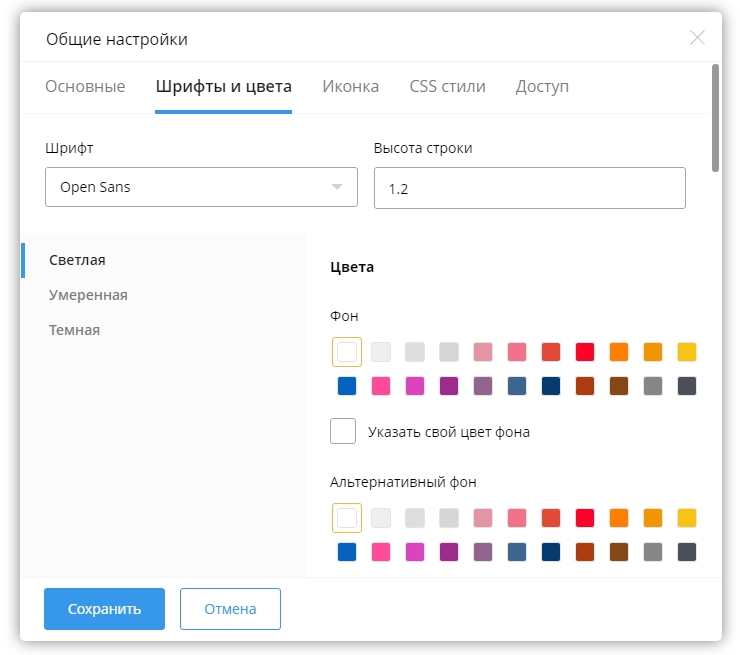Go to the CSS стили tab
This screenshot has height=655, width=740.
[x=447, y=86]
